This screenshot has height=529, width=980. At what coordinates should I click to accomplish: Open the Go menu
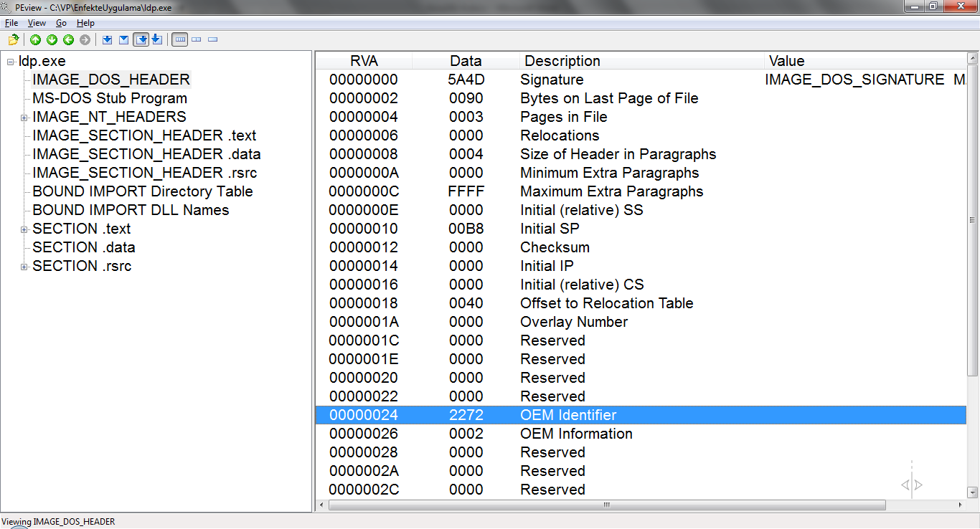pyautogui.click(x=61, y=22)
